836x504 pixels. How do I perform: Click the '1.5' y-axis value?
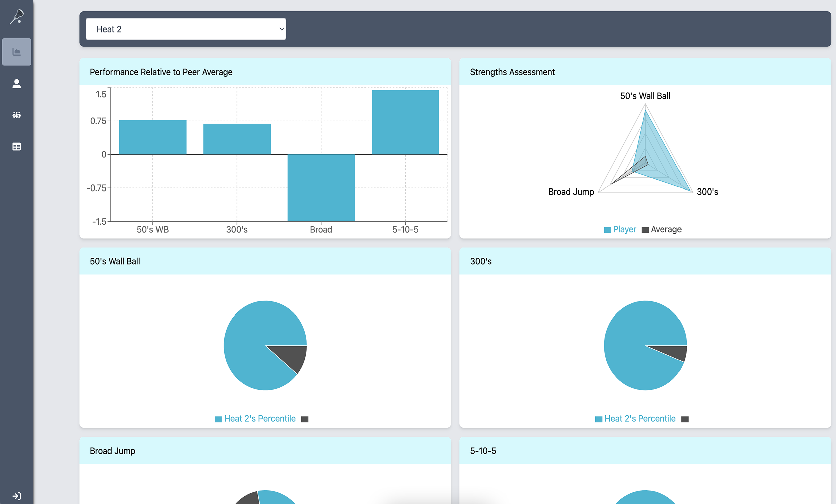pyautogui.click(x=101, y=94)
